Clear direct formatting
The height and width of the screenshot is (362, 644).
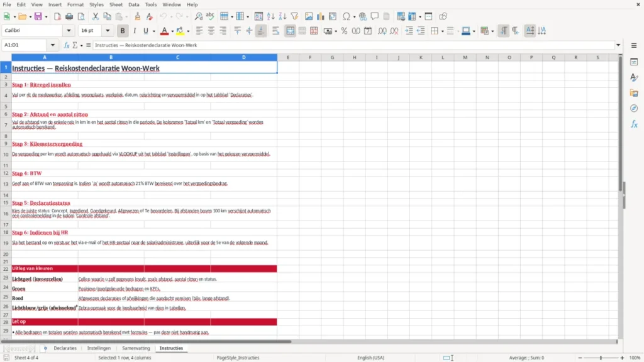[x=150, y=16]
